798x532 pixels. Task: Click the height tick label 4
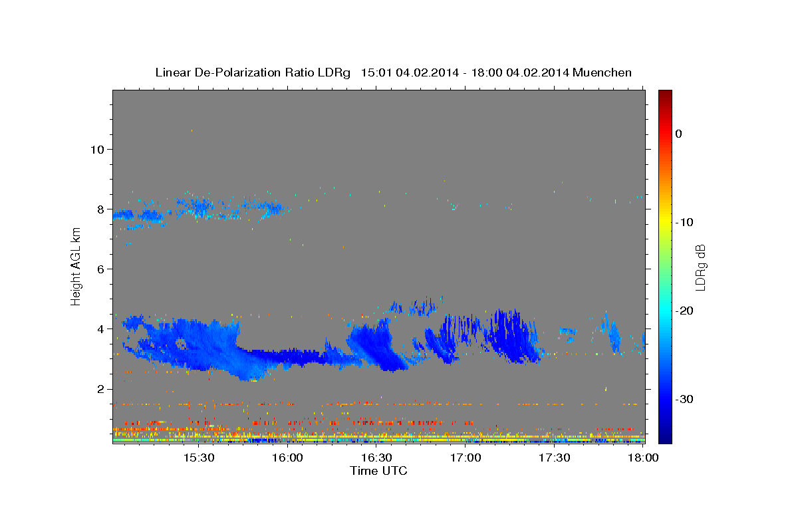coord(99,329)
